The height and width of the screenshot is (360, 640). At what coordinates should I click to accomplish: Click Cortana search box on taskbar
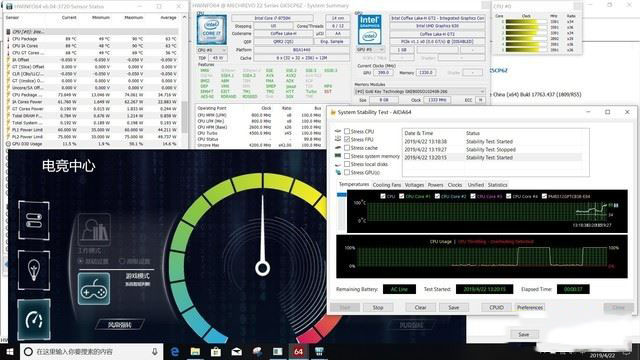point(91,351)
